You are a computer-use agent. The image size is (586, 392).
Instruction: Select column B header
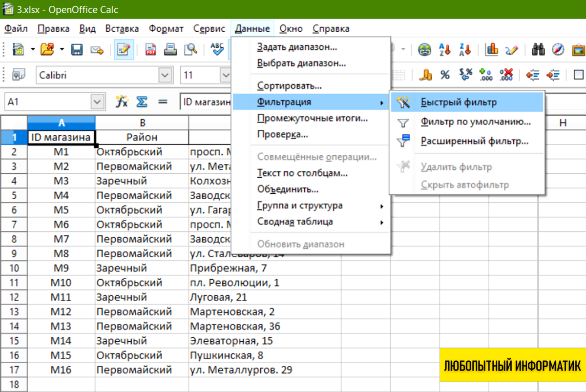coord(142,123)
